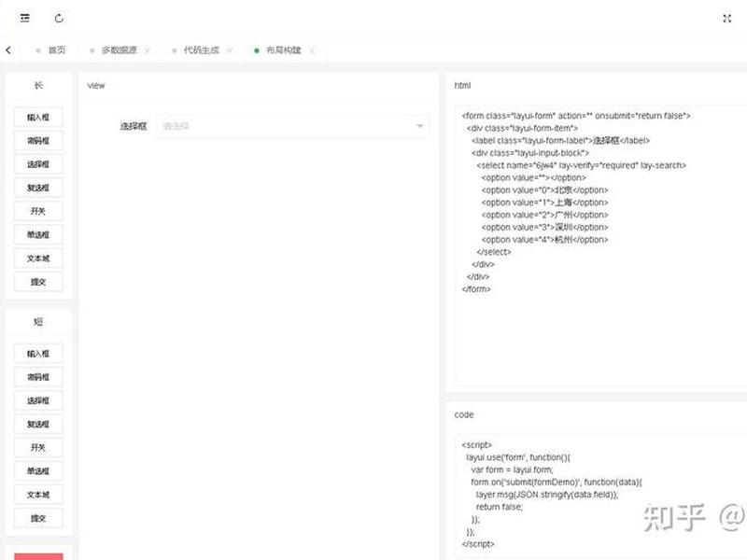
Task: Click the html panel title
Action: [x=462, y=85]
